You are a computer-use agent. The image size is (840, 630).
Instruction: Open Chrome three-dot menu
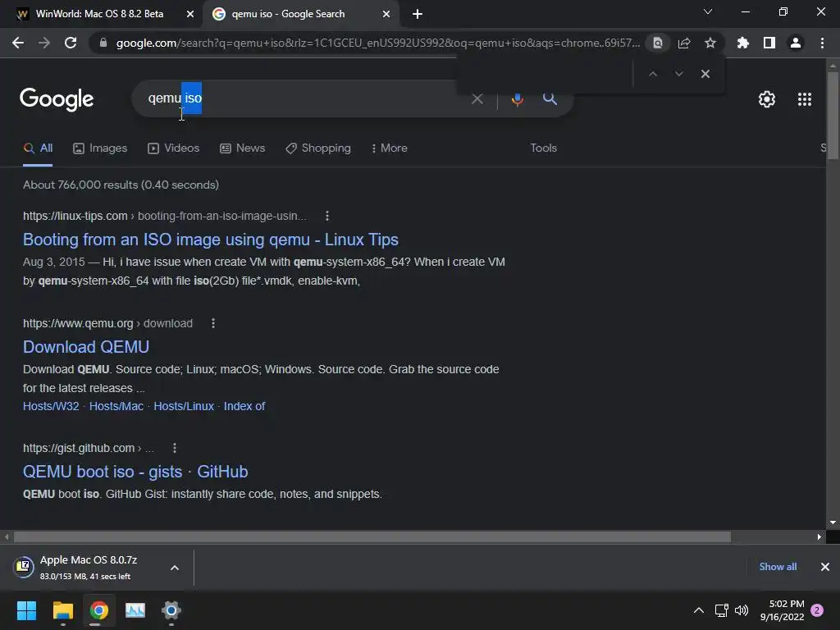click(822, 43)
